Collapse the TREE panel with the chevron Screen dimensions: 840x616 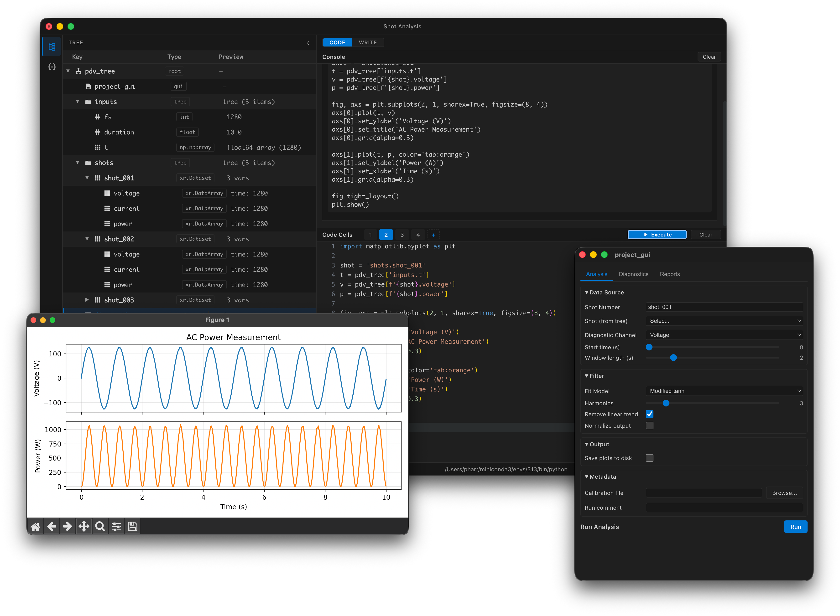click(x=308, y=43)
